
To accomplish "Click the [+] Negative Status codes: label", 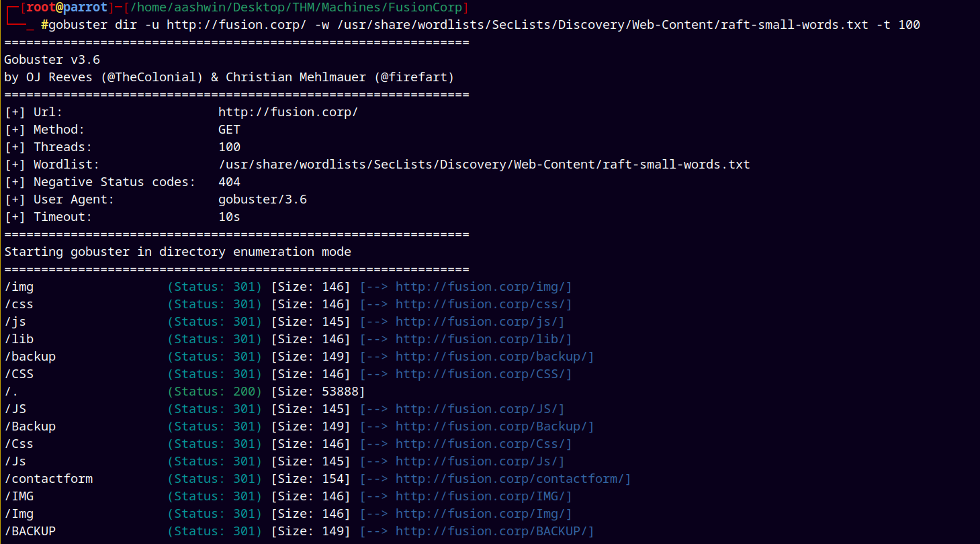I will (x=100, y=182).
